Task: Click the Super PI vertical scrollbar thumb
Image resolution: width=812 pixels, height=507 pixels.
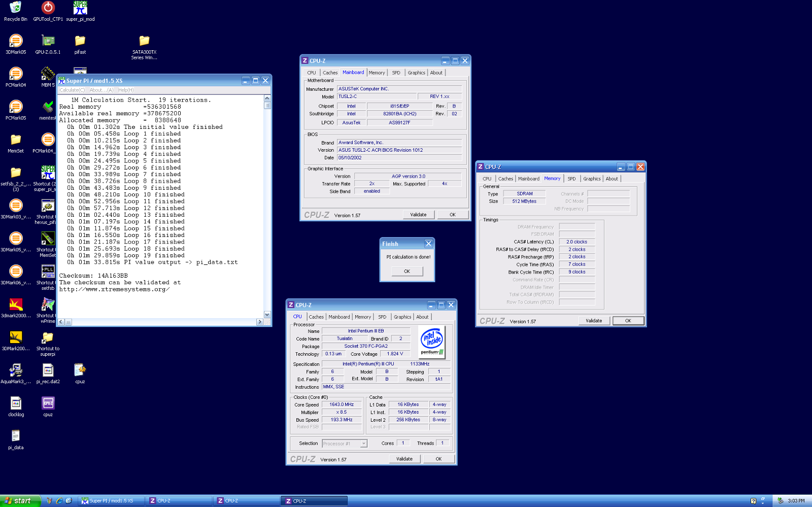Action: tap(267, 106)
